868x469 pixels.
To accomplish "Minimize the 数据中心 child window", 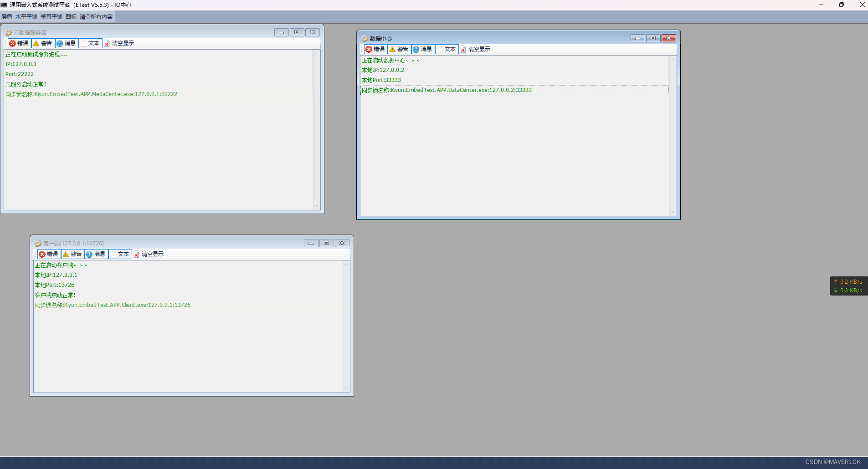I will (638, 38).
